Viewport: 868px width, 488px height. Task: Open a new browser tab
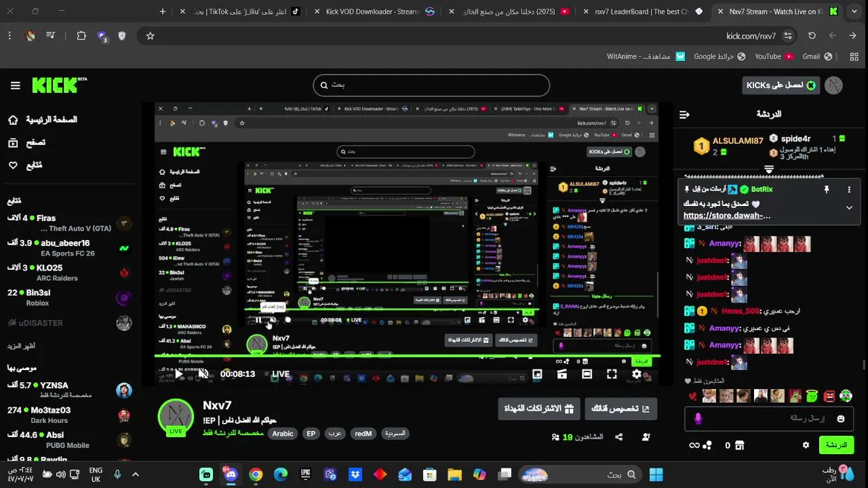click(163, 12)
